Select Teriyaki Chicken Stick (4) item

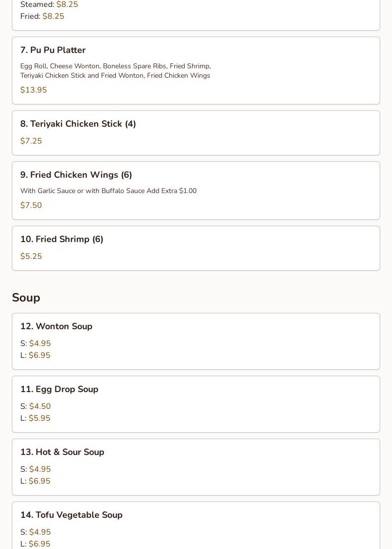[x=196, y=133]
